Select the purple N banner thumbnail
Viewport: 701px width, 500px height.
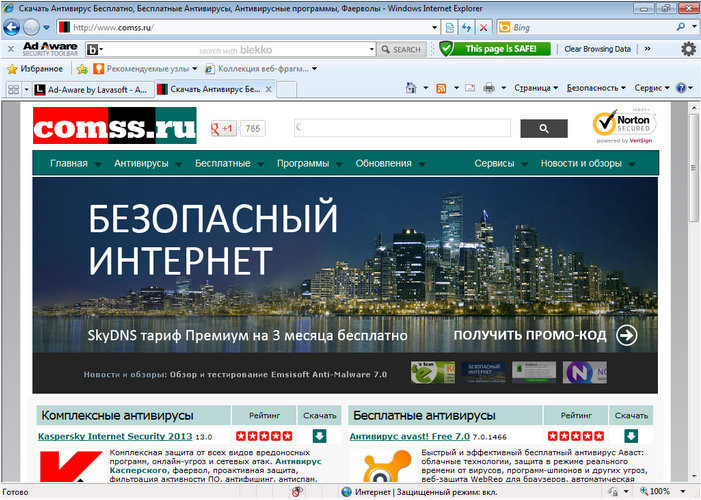point(585,373)
